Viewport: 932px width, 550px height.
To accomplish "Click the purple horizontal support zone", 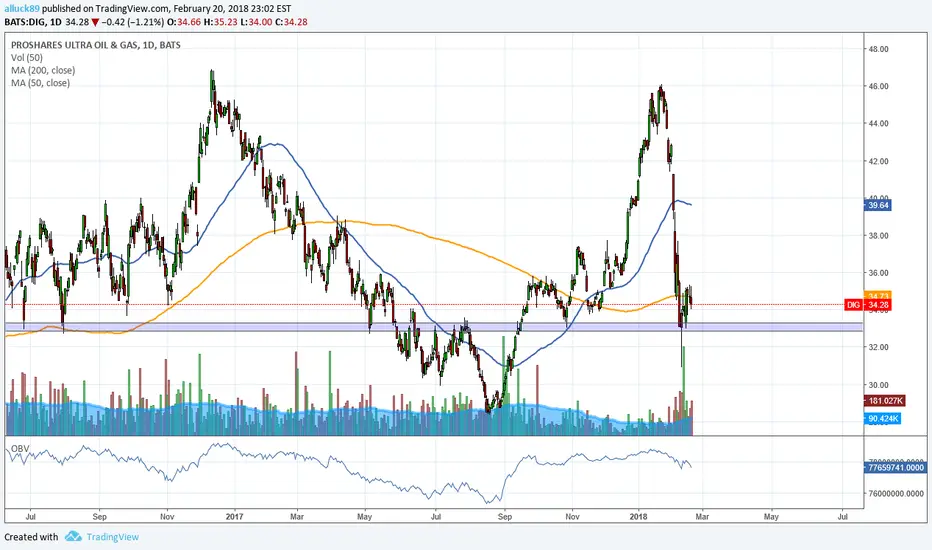I will tap(434, 327).
